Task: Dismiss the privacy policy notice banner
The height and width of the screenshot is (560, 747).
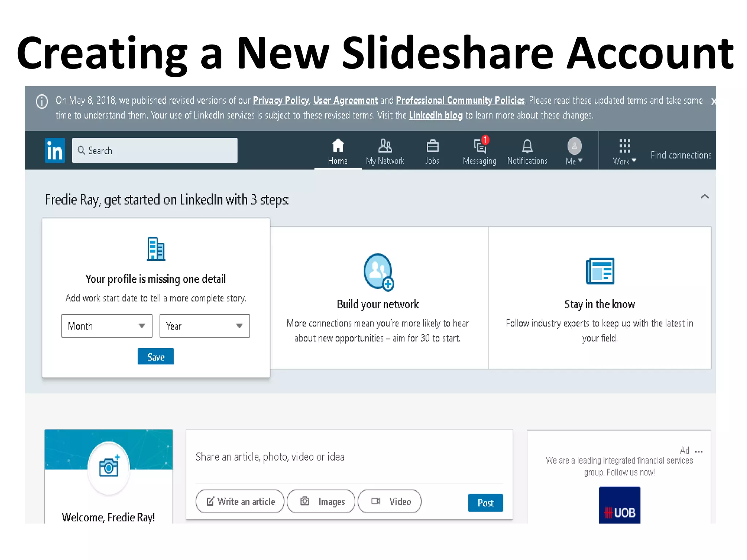Action: pos(713,102)
